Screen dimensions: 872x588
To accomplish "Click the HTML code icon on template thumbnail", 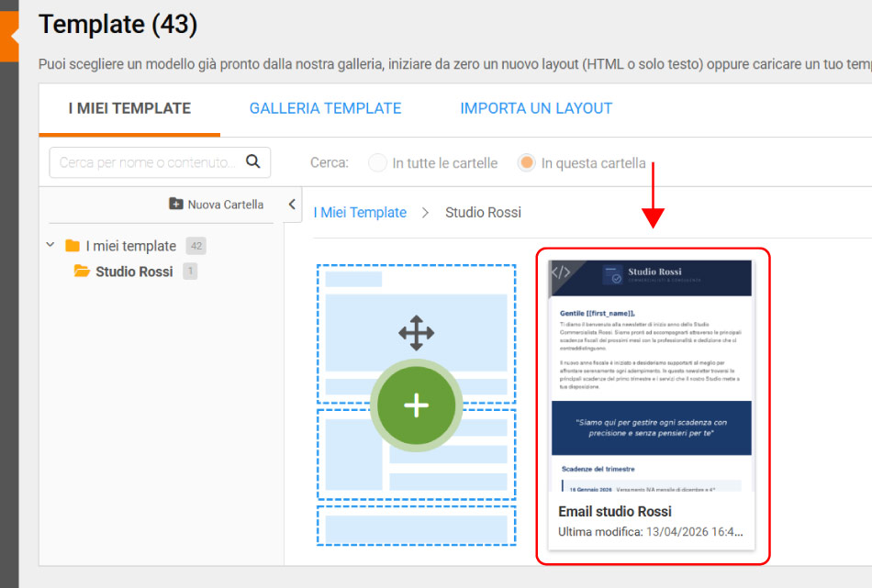I will (x=561, y=272).
